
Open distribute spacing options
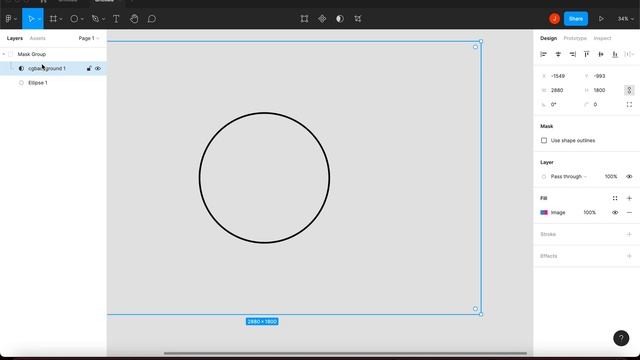pos(629,54)
